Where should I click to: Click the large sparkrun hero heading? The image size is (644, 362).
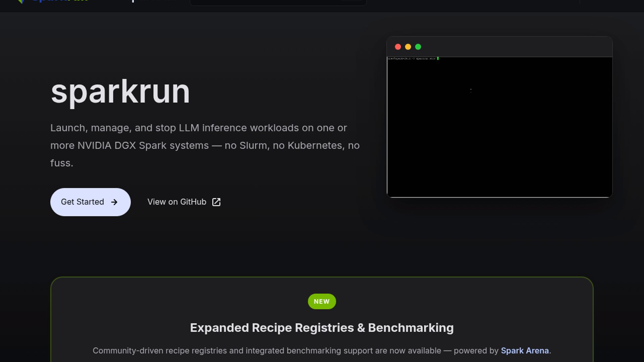tap(120, 92)
